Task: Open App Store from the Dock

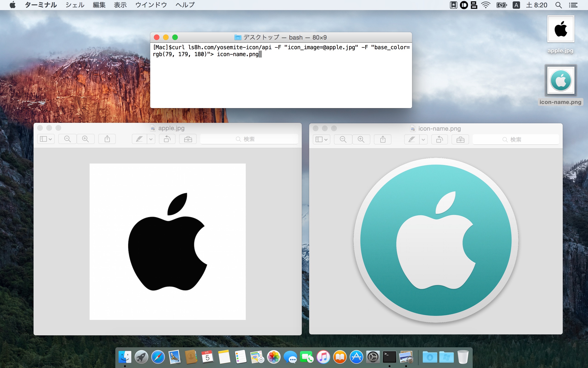Action: pyautogui.click(x=356, y=357)
